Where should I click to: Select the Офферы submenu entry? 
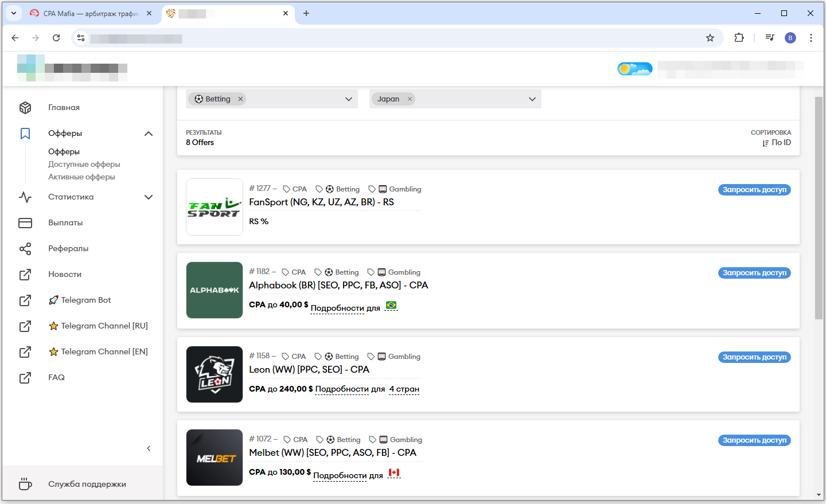pyautogui.click(x=64, y=151)
